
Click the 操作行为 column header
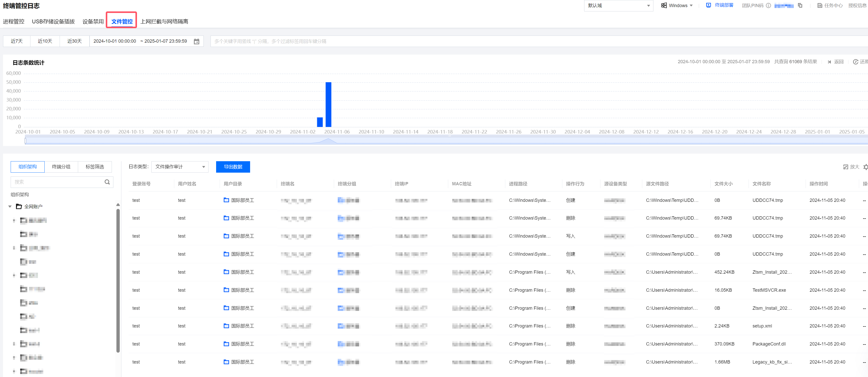point(575,184)
